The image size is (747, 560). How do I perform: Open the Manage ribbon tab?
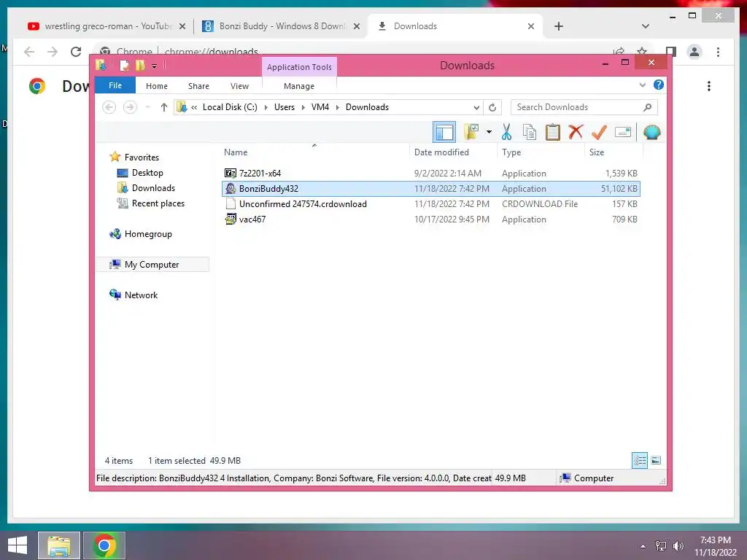tap(298, 86)
